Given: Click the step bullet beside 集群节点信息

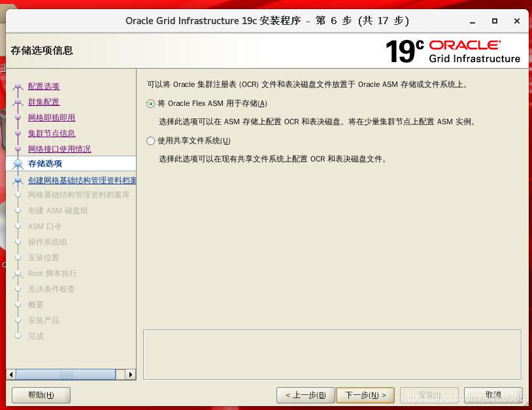Looking at the screenshot, I should (18, 133).
